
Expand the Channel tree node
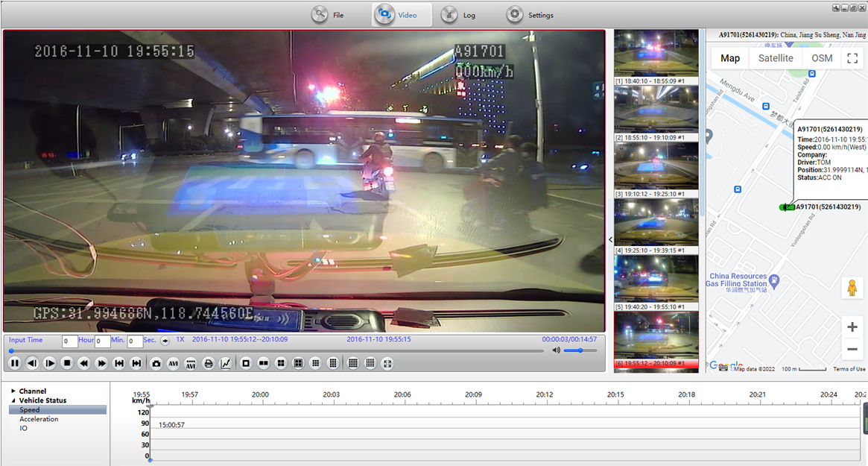pyautogui.click(x=13, y=391)
